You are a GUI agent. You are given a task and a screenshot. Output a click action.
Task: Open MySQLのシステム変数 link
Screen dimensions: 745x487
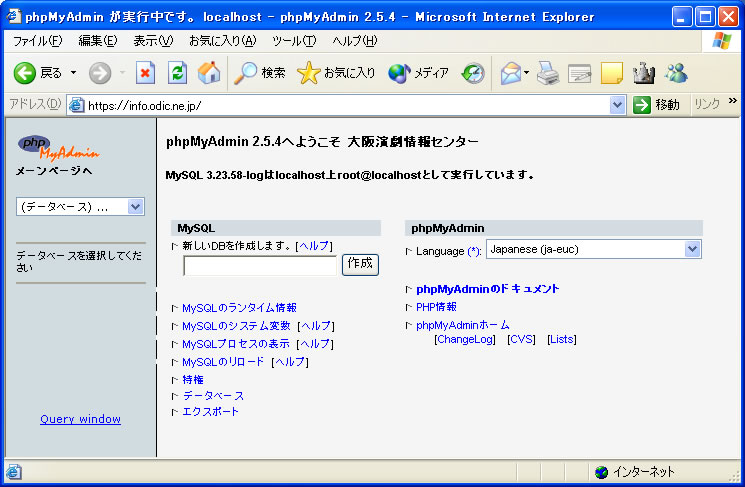click(x=236, y=326)
